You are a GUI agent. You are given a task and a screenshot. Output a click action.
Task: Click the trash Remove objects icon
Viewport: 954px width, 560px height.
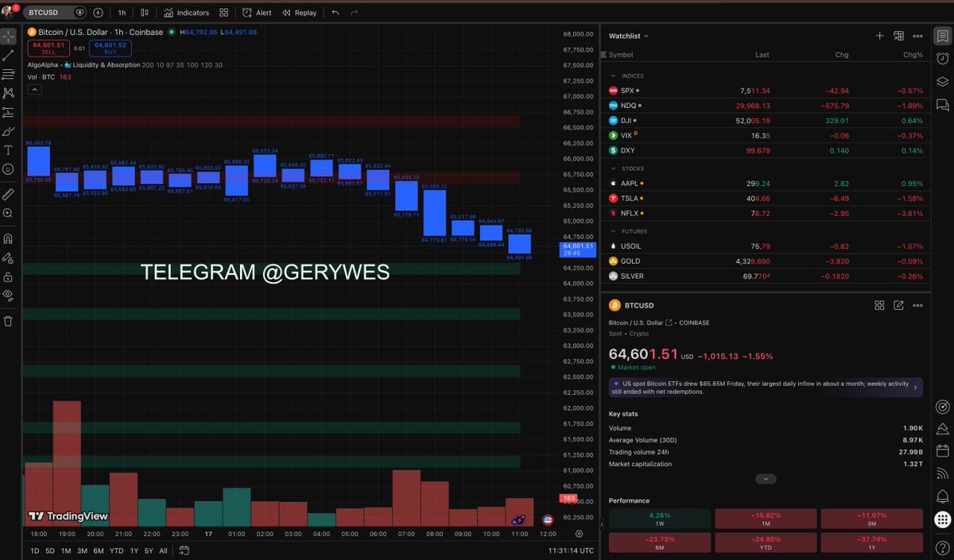[x=8, y=321]
